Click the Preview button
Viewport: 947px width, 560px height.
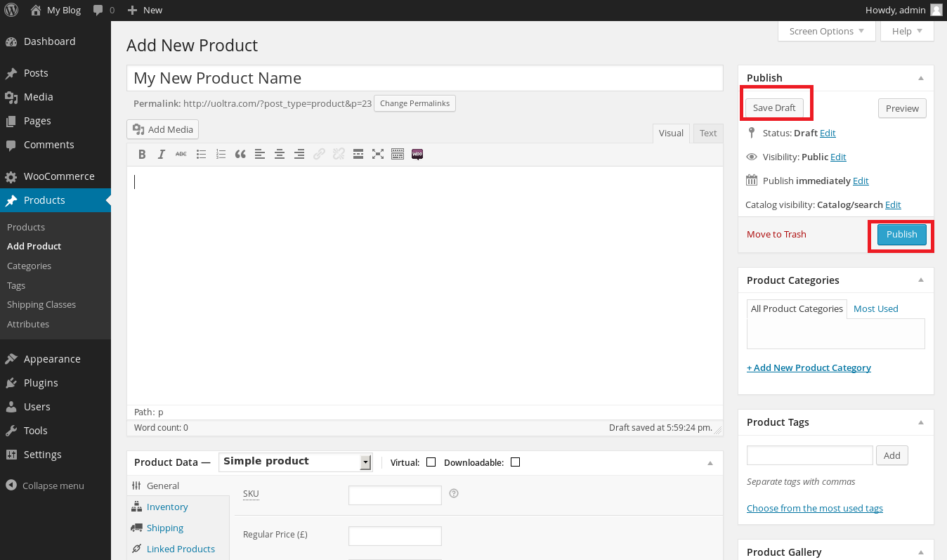[902, 108]
